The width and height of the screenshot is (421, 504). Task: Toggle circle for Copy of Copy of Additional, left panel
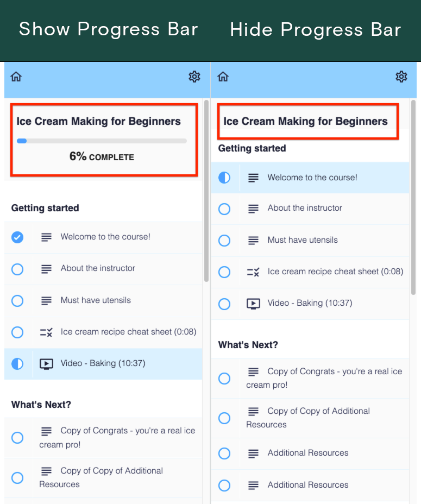coord(17,477)
